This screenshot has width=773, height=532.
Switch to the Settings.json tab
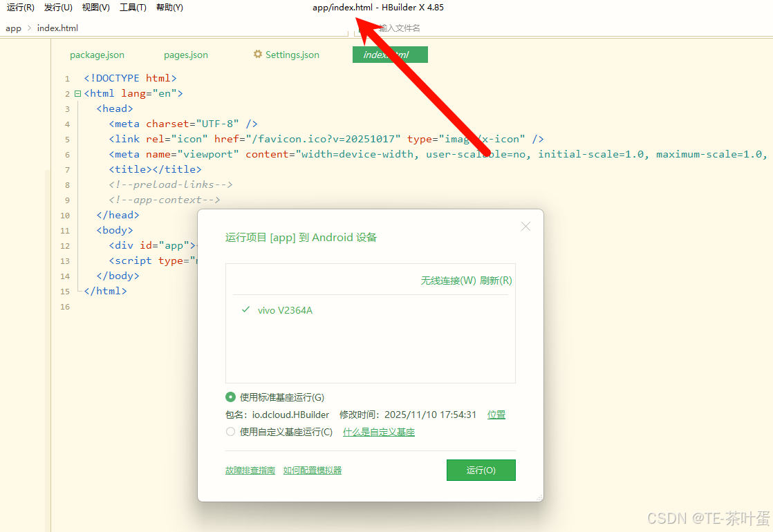coord(286,55)
